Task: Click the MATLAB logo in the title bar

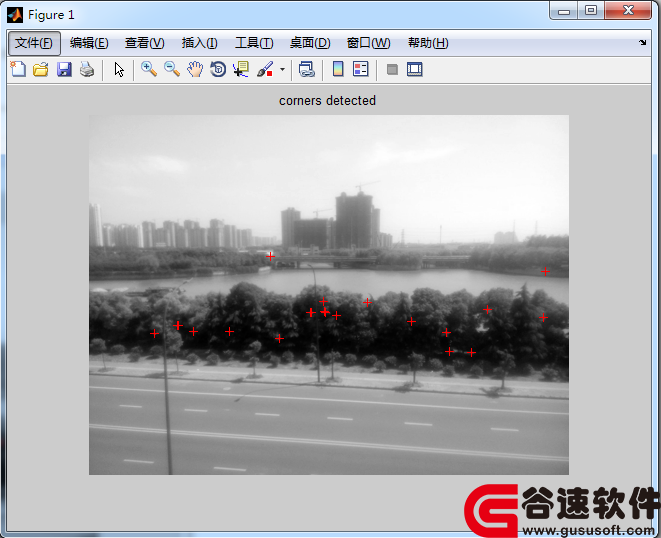Action: click(15, 15)
